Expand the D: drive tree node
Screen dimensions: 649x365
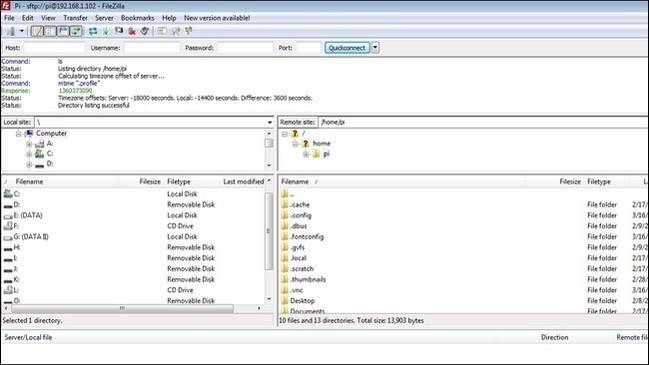[29, 164]
